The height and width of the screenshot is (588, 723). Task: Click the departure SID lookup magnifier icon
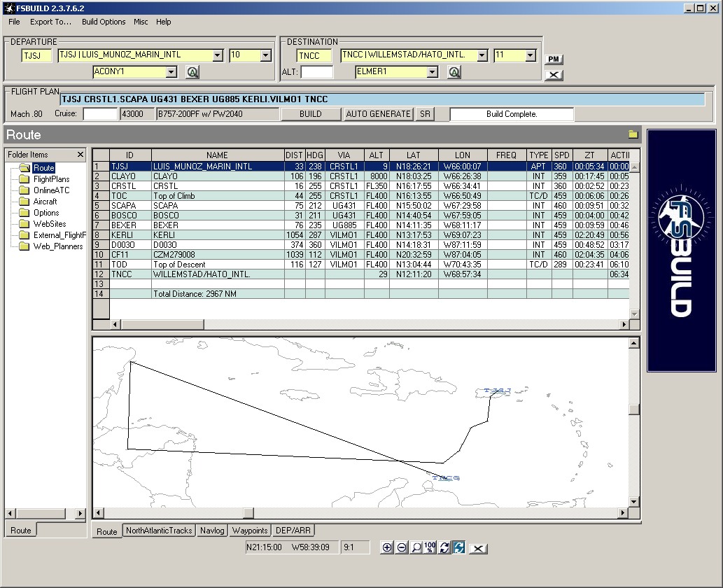click(192, 72)
